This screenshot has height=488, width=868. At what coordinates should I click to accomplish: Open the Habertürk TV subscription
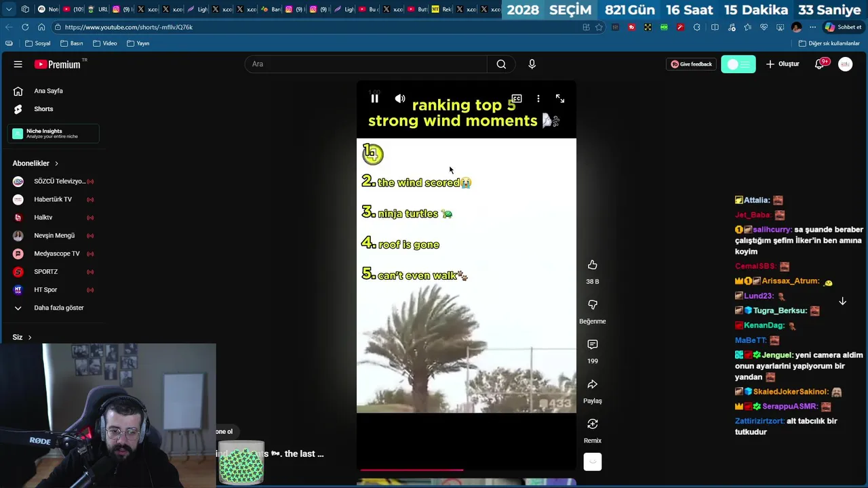(53, 199)
